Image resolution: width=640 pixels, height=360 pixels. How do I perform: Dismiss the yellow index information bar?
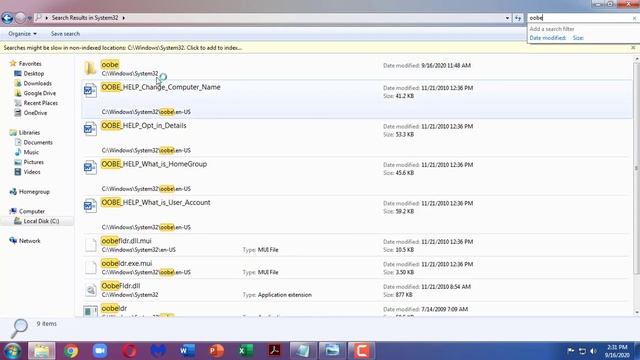coord(633,48)
